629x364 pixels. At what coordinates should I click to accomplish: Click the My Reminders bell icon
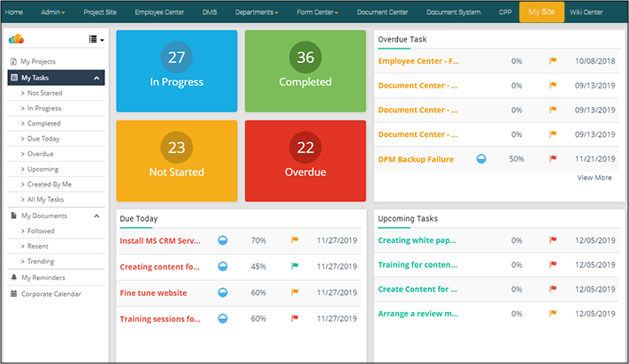13,277
